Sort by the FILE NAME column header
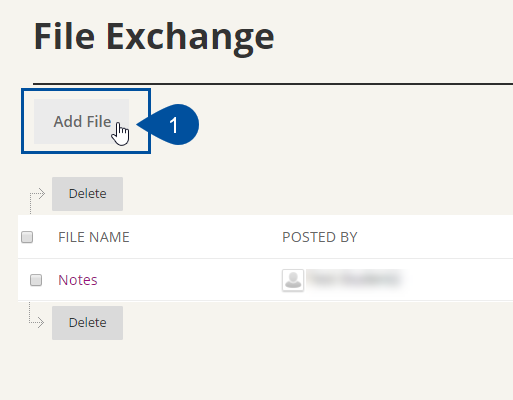513x400 pixels. pos(94,237)
